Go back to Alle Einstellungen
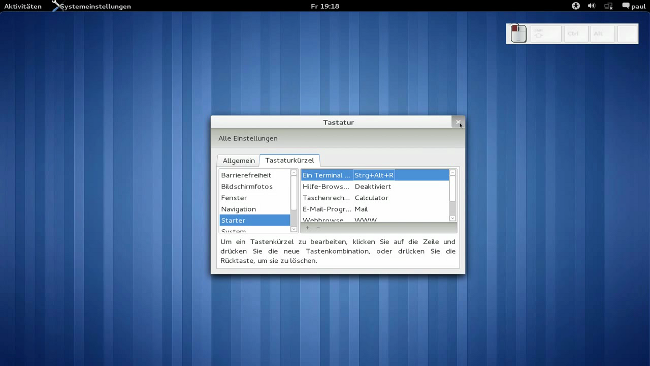650x366 pixels. (x=248, y=138)
